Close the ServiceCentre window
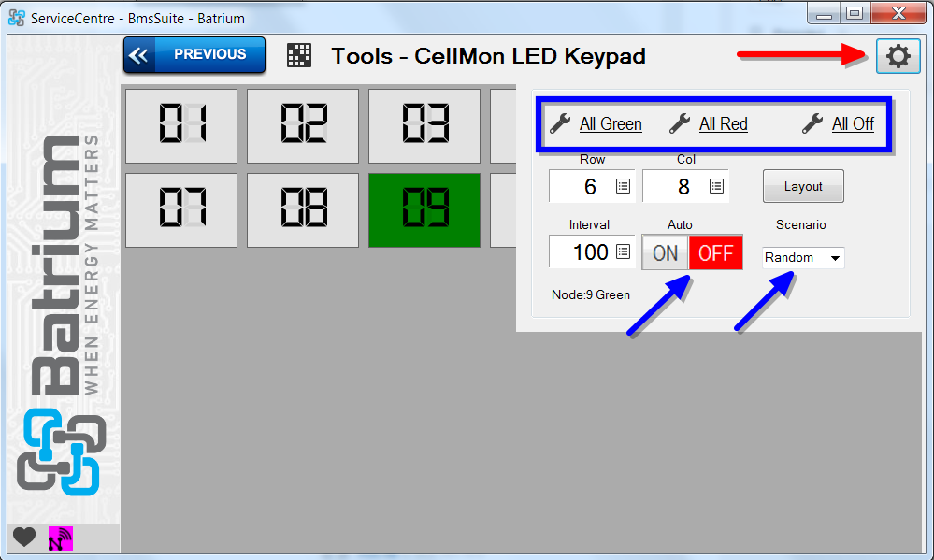This screenshot has width=934, height=560. 898,13
